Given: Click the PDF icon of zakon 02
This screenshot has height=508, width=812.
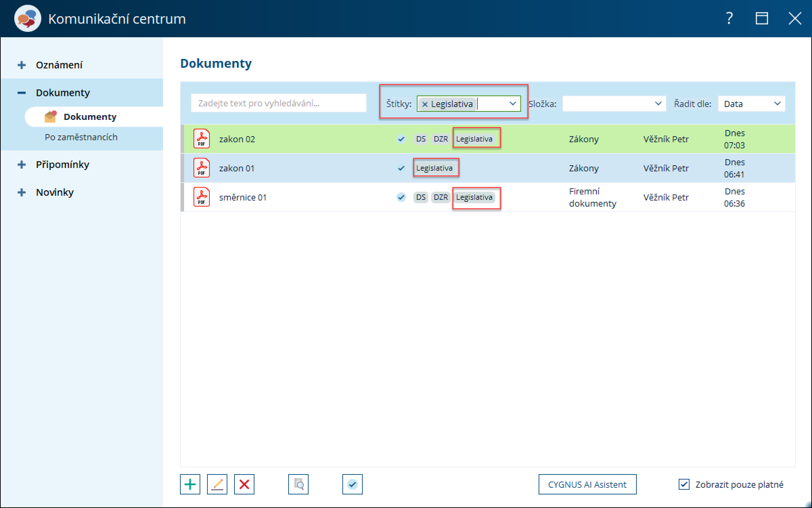Looking at the screenshot, I should point(202,139).
